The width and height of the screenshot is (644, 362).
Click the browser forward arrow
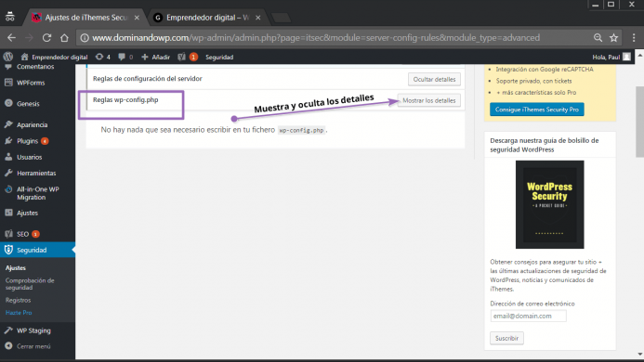click(x=29, y=38)
